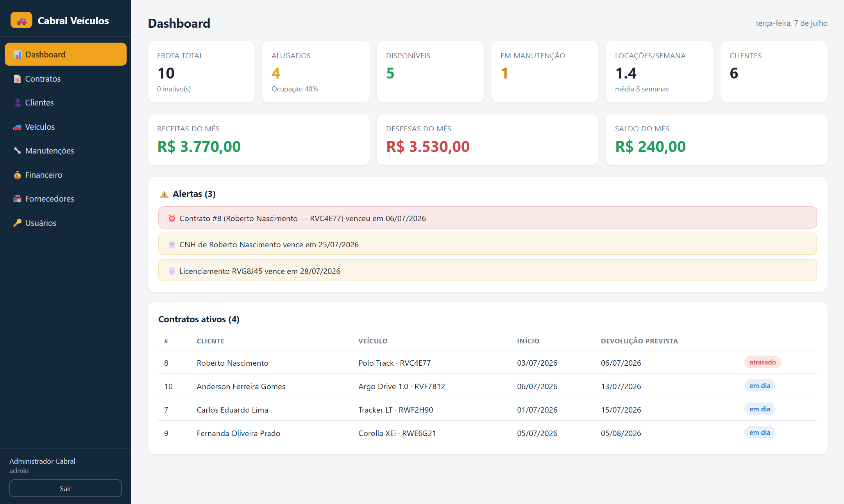Click the Em Manutenção card
The width and height of the screenshot is (844, 504).
coord(545,72)
